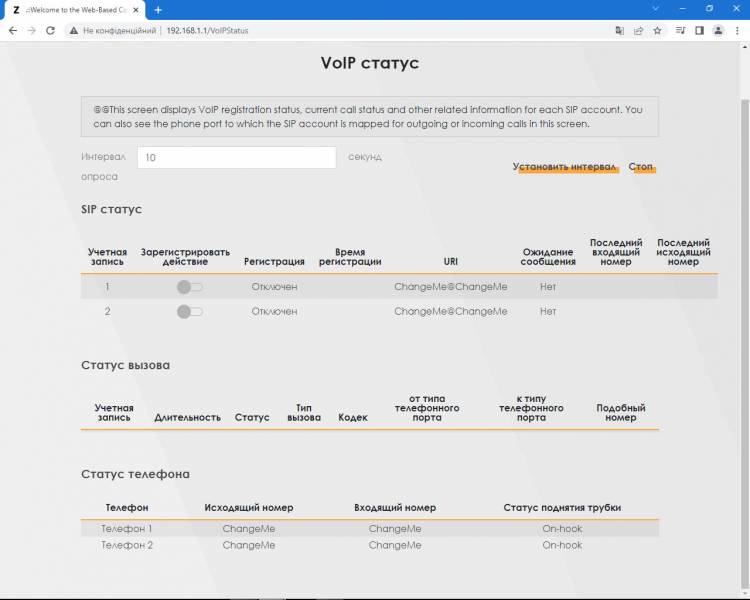This screenshot has width=750, height=600.
Task: Select the Welcome to the Web-Based Configurator tab
Action: click(74, 10)
